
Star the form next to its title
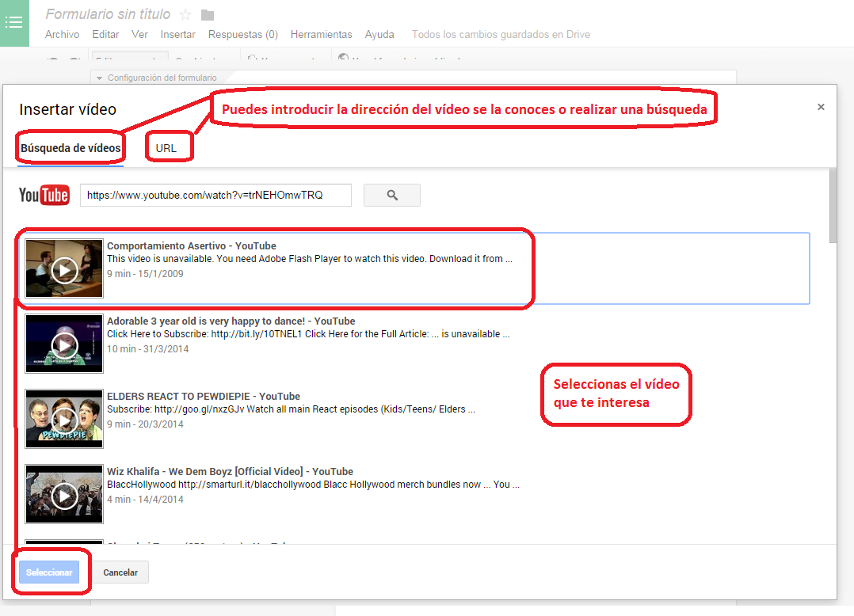(185, 15)
